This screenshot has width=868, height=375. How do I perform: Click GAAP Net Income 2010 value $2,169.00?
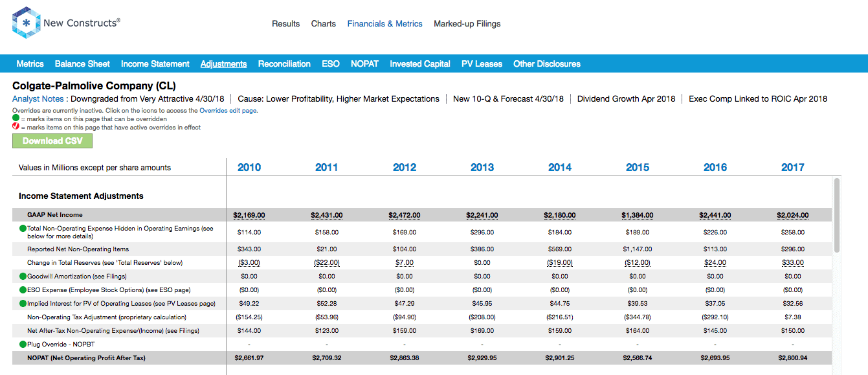click(249, 215)
